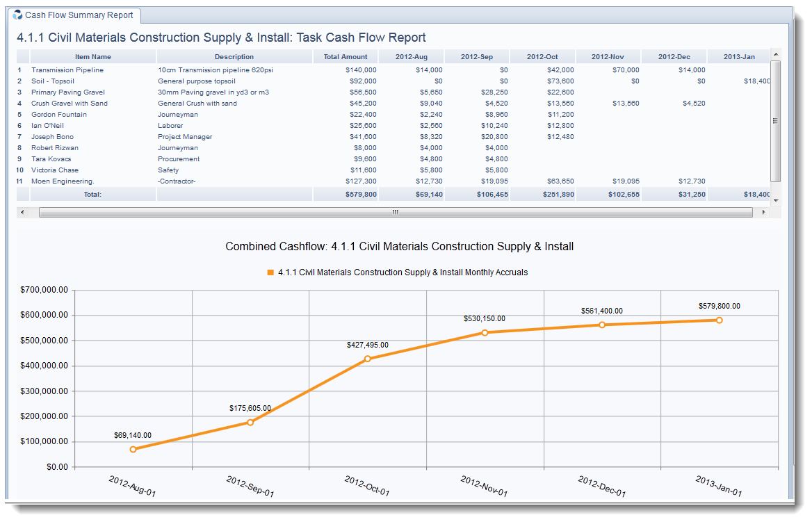812x522 pixels.
Task: Select the Joseph Bono row
Action: [x=52, y=137]
